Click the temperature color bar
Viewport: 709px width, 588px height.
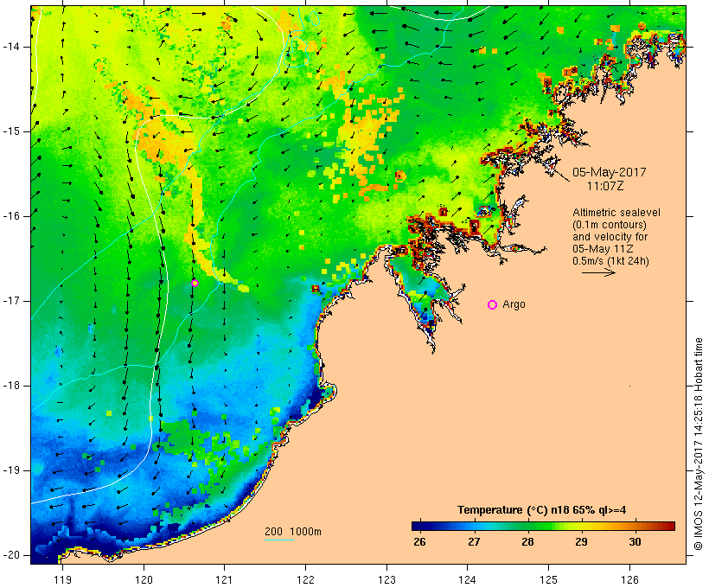pos(543,526)
